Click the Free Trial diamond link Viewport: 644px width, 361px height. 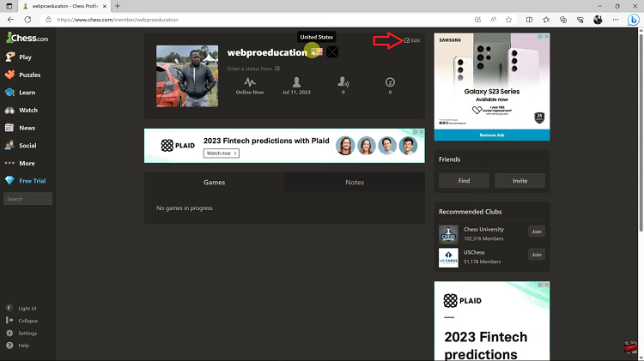point(26,180)
